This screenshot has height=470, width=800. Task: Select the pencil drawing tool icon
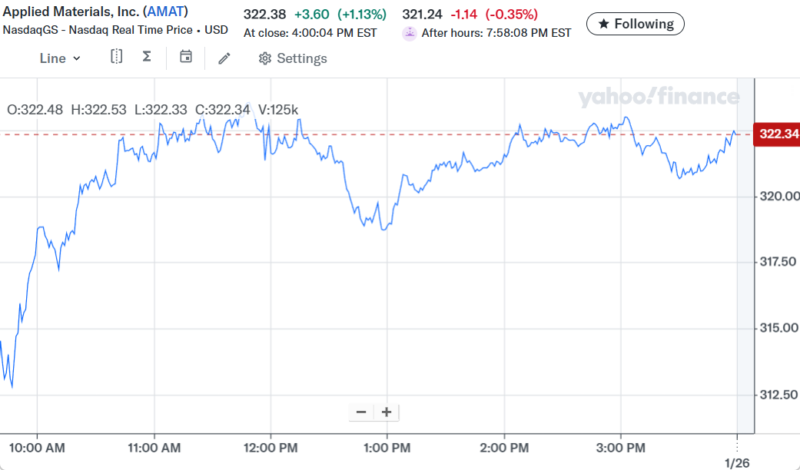[x=224, y=58]
